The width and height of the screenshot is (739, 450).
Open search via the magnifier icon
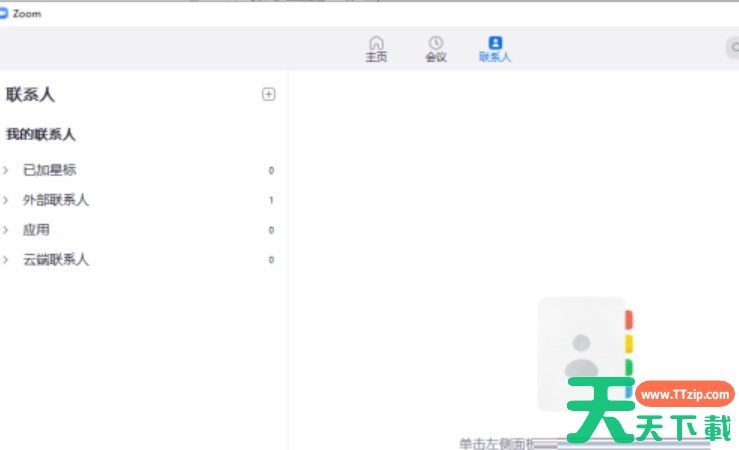(733, 48)
